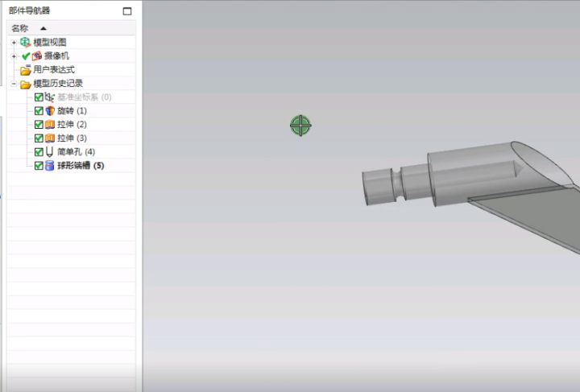The image size is (580, 392).
Task: Select the 球形端槽 (5) feature
Action: 81,166
